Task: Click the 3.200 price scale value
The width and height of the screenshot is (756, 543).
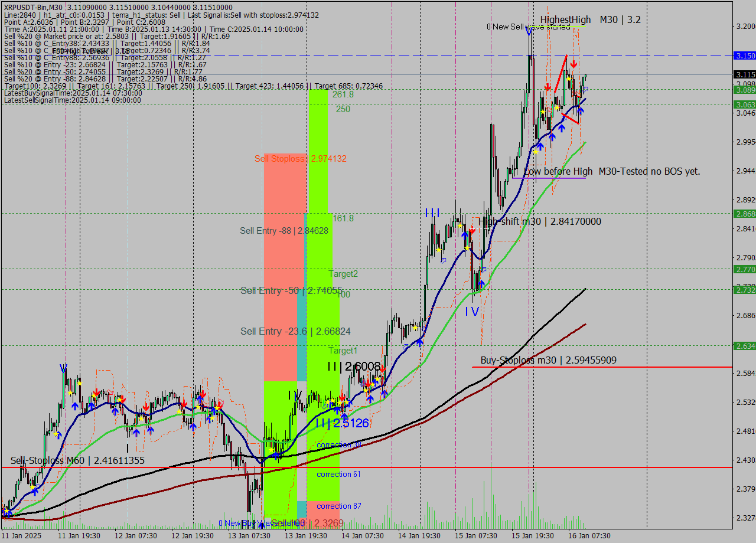Action: [746, 27]
